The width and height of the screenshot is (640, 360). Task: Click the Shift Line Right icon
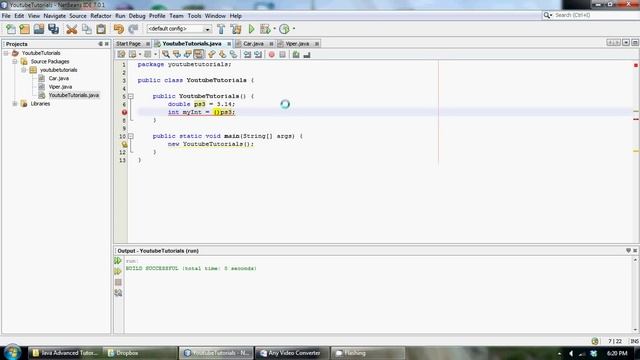(258, 55)
